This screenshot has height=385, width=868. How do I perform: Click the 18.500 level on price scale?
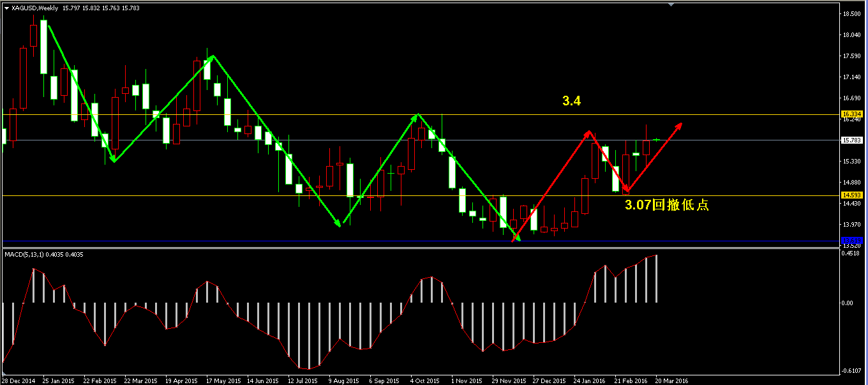pos(850,14)
